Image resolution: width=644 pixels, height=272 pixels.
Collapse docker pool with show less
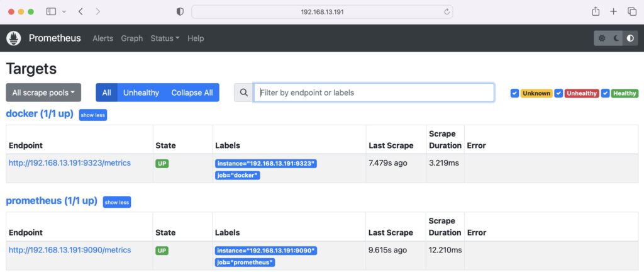click(93, 115)
